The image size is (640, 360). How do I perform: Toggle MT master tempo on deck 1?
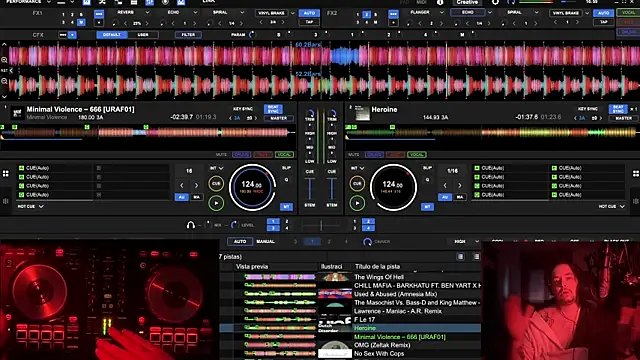286,207
